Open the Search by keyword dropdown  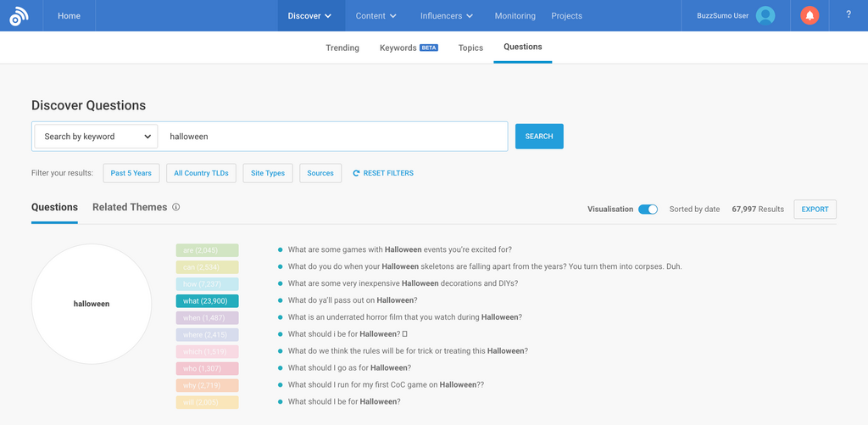click(97, 137)
